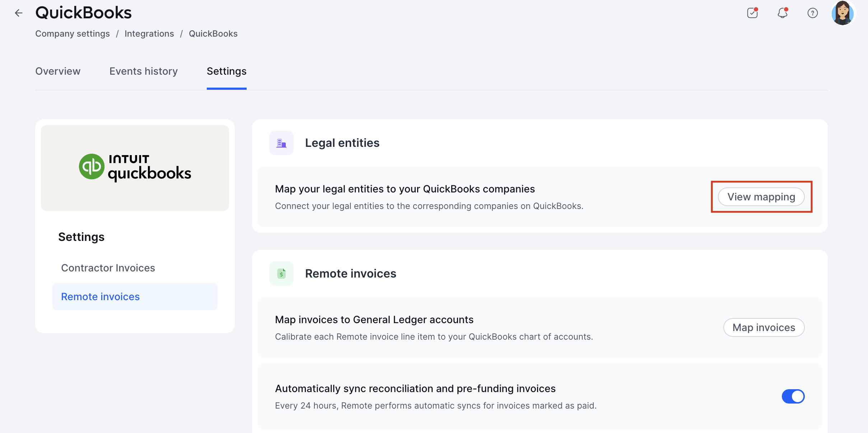Image resolution: width=868 pixels, height=433 pixels.
Task: Switch to the Events history tab
Action: pos(144,71)
